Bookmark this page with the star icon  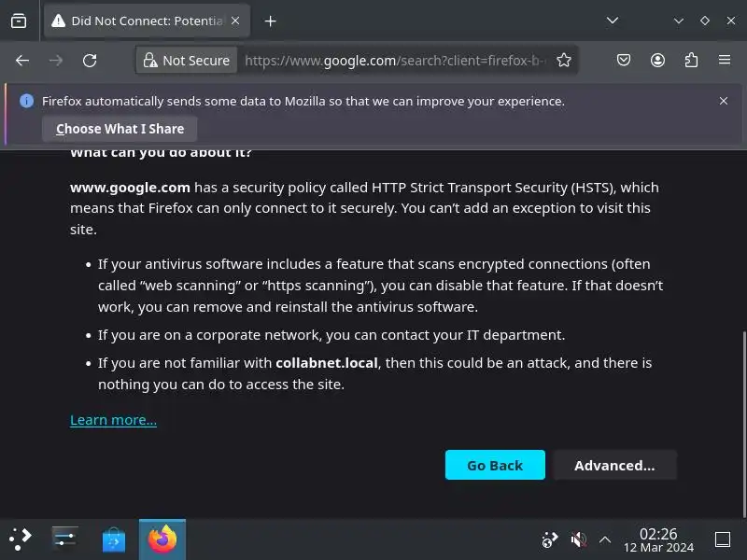tap(564, 61)
